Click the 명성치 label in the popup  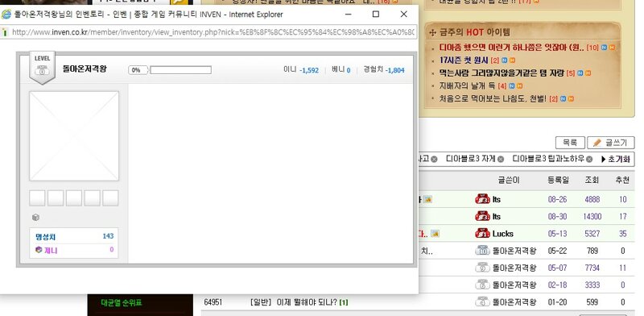click(45, 236)
